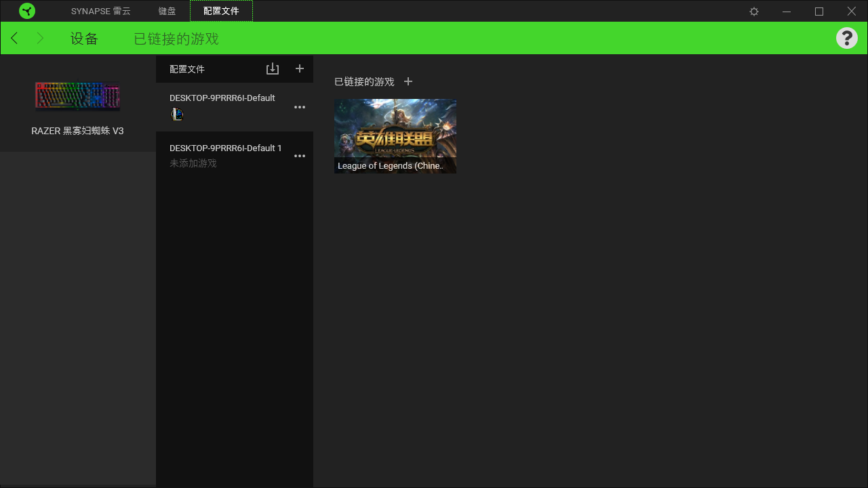Click the League of Legends game thumbnail
Image resolution: width=868 pixels, height=488 pixels.
coord(395,136)
